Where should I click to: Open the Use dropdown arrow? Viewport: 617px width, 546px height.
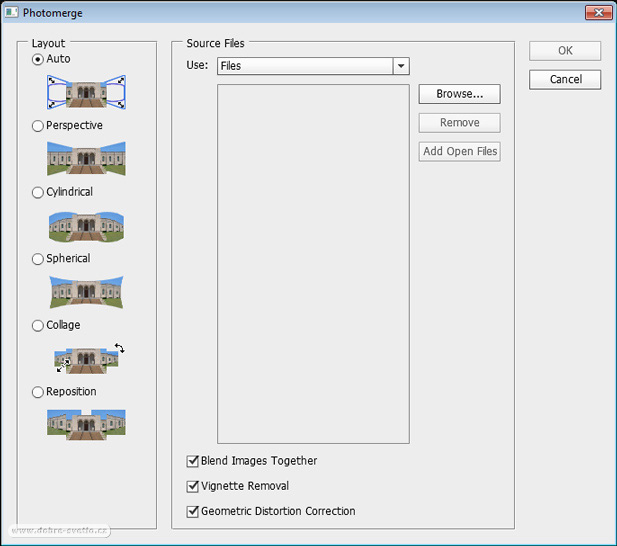401,66
